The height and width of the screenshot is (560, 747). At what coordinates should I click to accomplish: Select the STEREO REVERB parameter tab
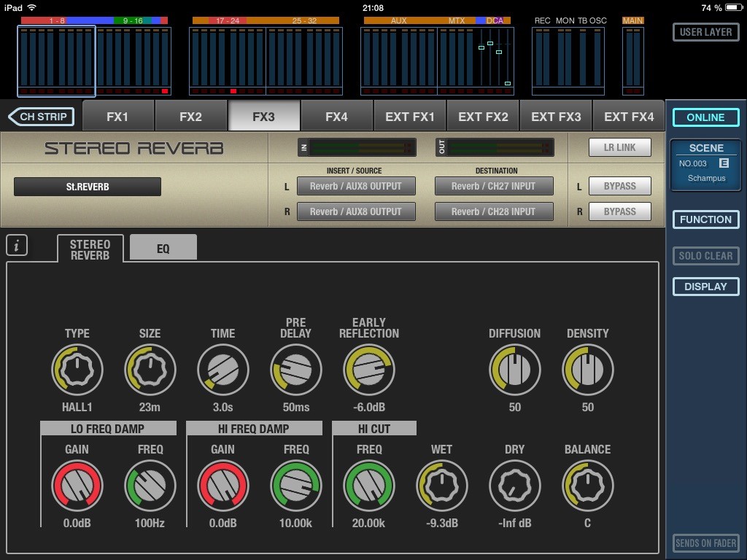point(90,249)
